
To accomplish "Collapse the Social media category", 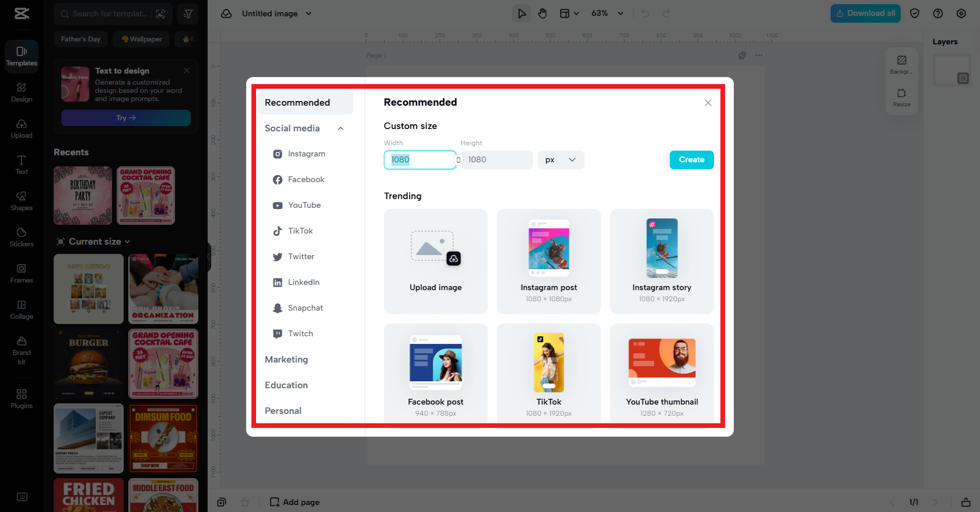I will pyautogui.click(x=341, y=128).
